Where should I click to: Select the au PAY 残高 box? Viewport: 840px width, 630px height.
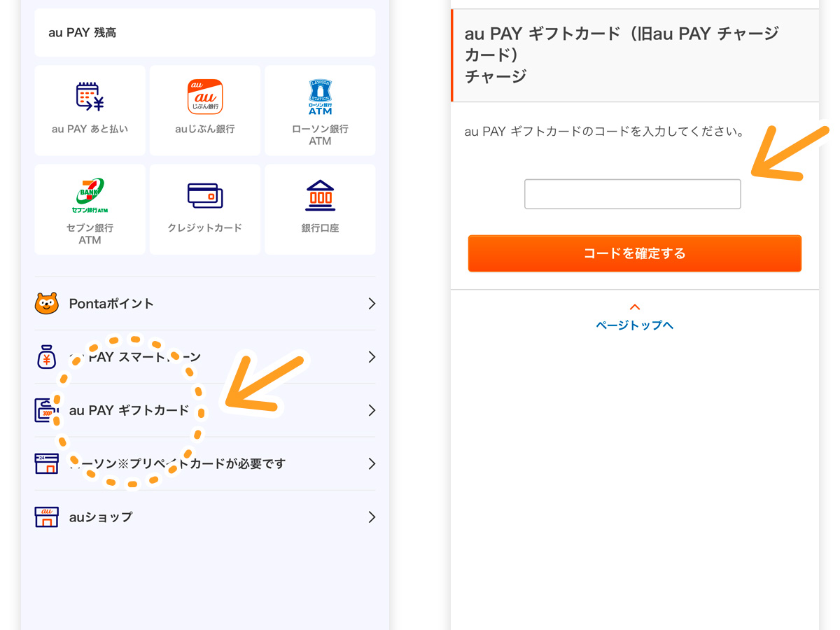[205, 32]
